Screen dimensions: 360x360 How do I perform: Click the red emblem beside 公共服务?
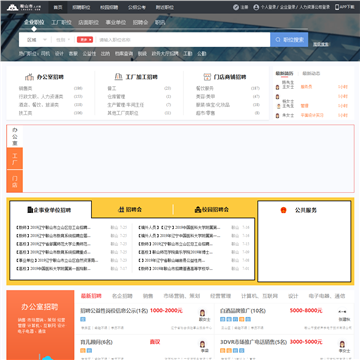tap(283, 210)
